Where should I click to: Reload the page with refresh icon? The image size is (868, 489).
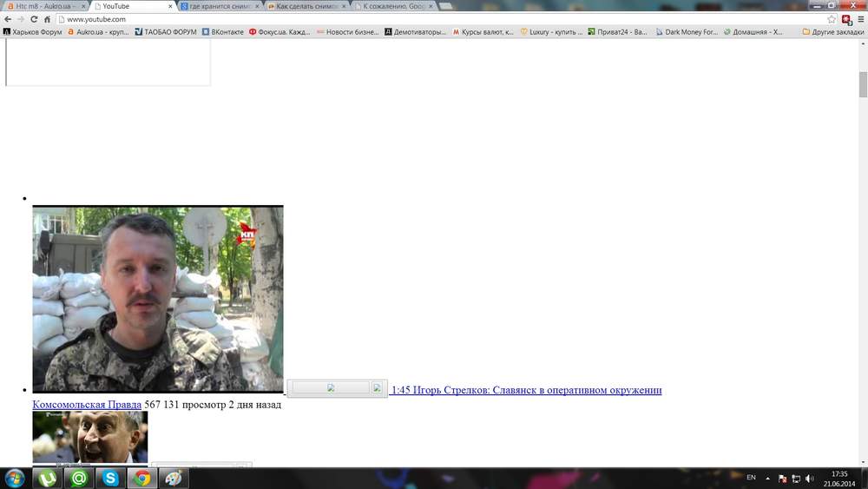coord(34,19)
